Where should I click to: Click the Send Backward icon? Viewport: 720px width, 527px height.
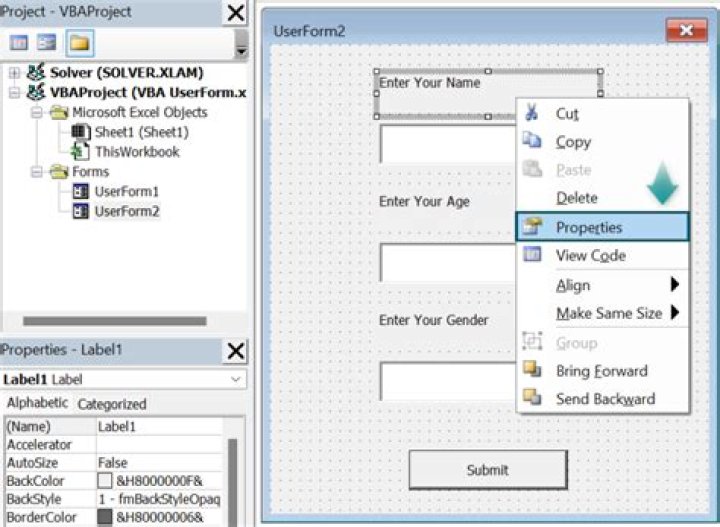click(532, 397)
